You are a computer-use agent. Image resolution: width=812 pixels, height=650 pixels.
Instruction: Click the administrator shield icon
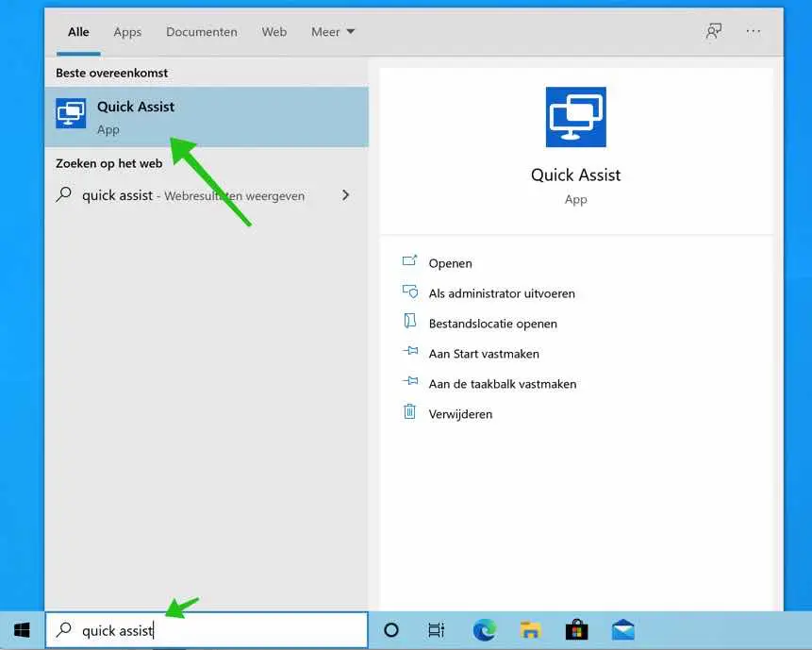410,292
